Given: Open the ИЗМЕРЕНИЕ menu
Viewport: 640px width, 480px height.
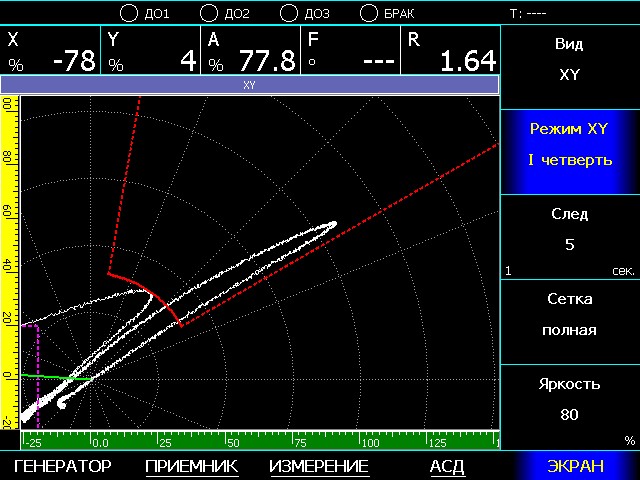Looking at the screenshot, I should pos(319,466).
